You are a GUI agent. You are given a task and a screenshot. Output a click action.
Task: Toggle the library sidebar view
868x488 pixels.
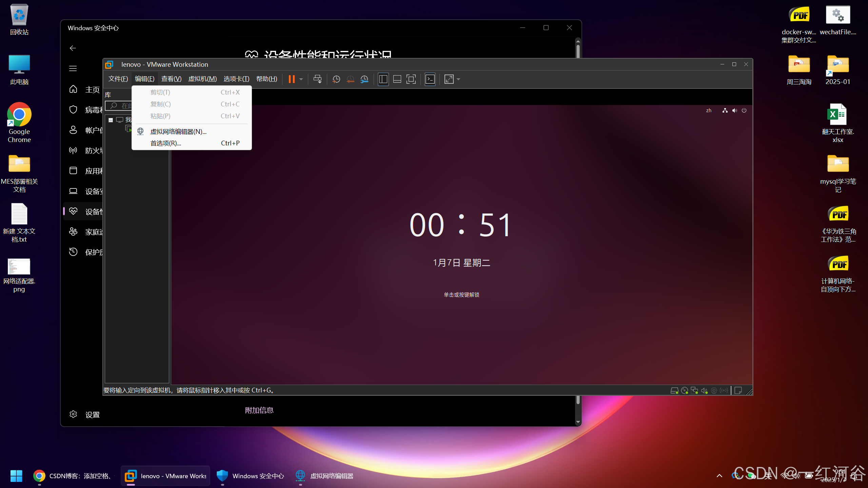coord(383,79)
